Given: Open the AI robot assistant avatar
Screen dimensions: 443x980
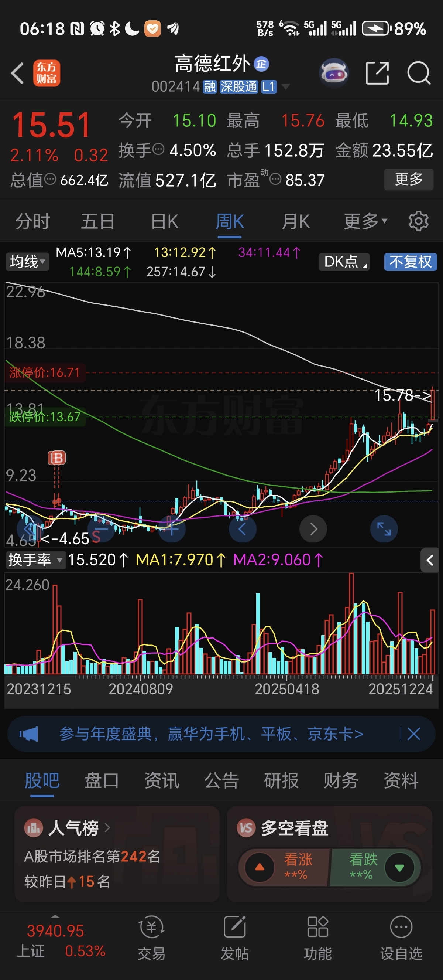Looking at the screenshot, I should (x=334, y=73).
